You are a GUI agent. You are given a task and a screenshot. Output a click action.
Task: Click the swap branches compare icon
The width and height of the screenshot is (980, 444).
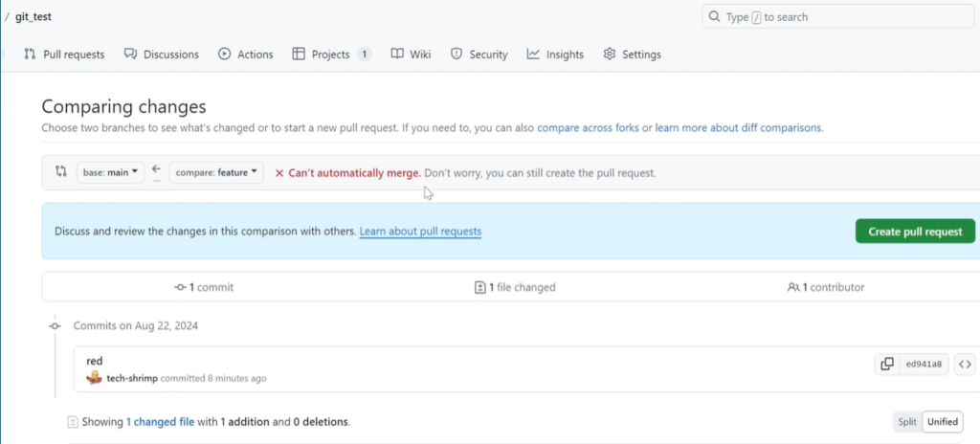click(x=61, y=172)
